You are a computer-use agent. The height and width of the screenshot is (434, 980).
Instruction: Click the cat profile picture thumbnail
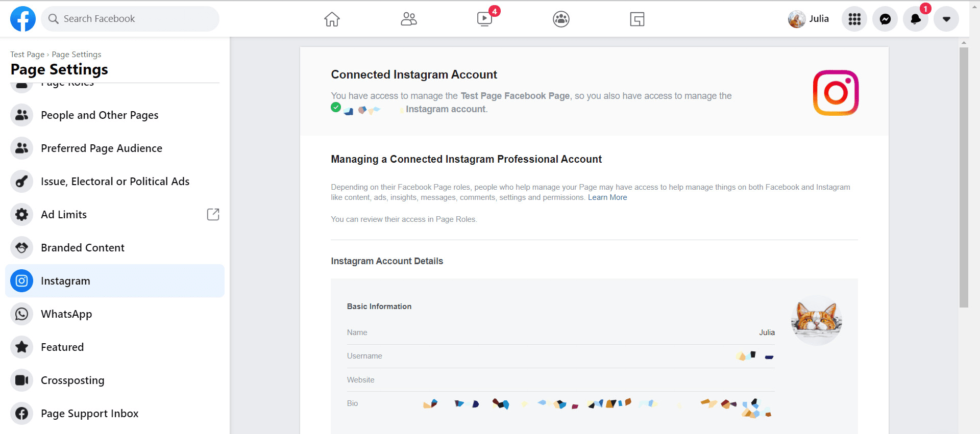(x=817, y=320)
